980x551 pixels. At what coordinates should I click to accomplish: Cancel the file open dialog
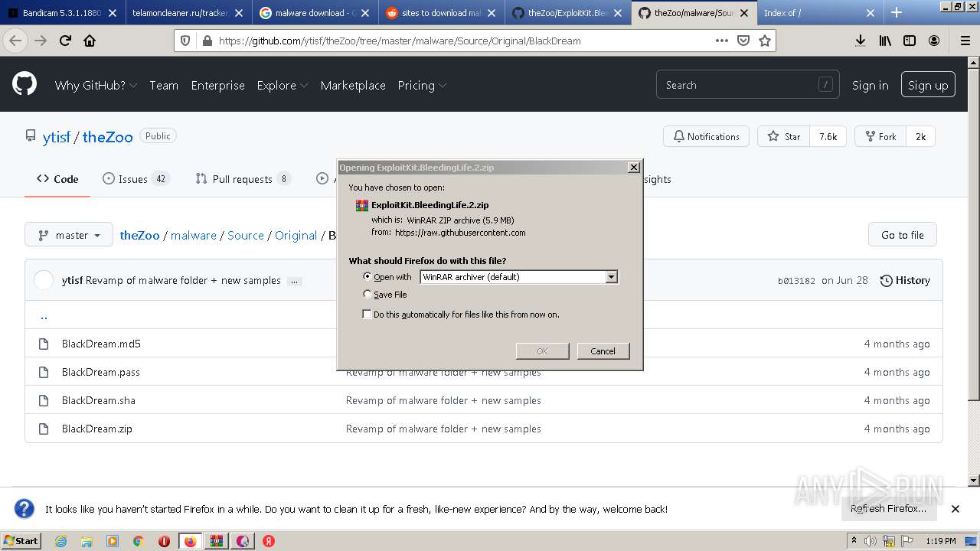pos(603,351)
